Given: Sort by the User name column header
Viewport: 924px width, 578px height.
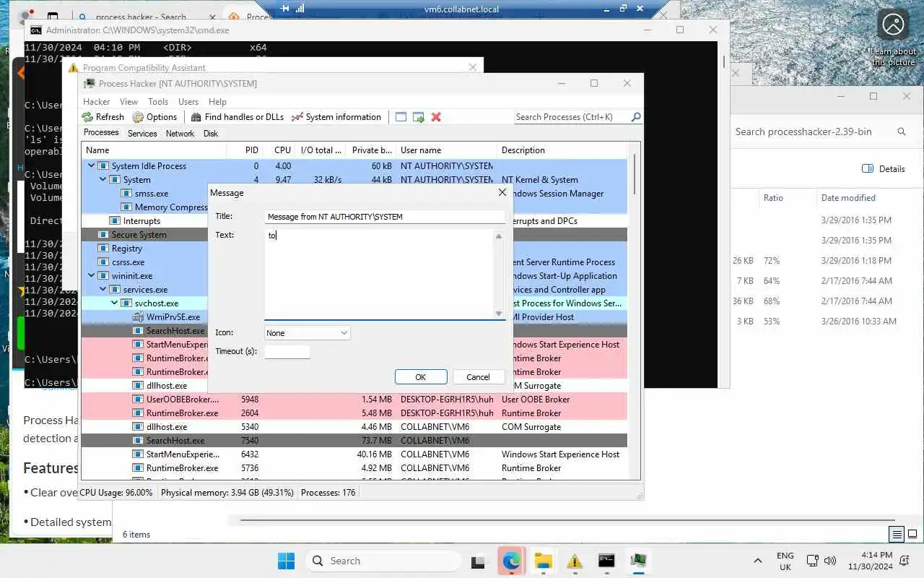Looking at the screenshot, I should click(x=446, y=150).
